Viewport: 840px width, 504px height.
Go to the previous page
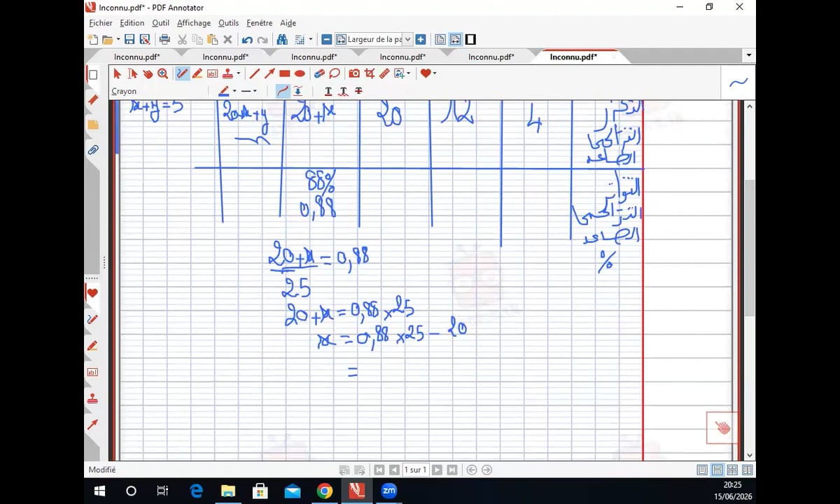pos(394,470)
